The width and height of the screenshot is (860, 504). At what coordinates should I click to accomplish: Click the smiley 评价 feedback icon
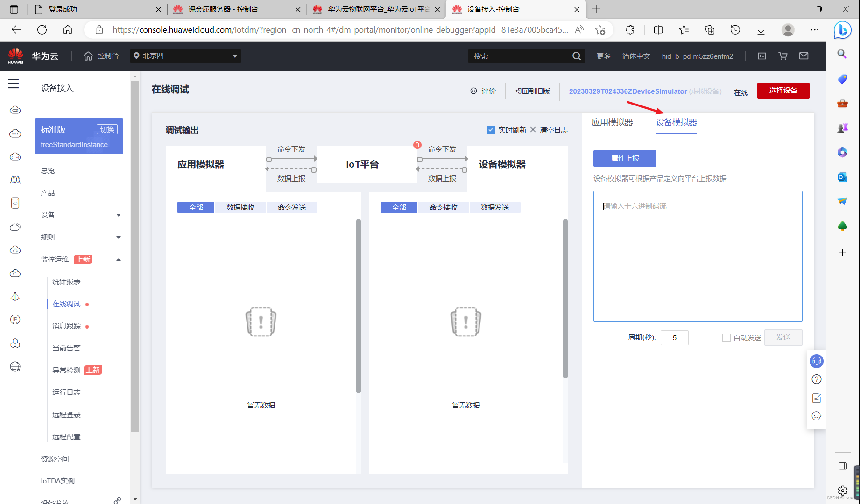pos(473,91)
